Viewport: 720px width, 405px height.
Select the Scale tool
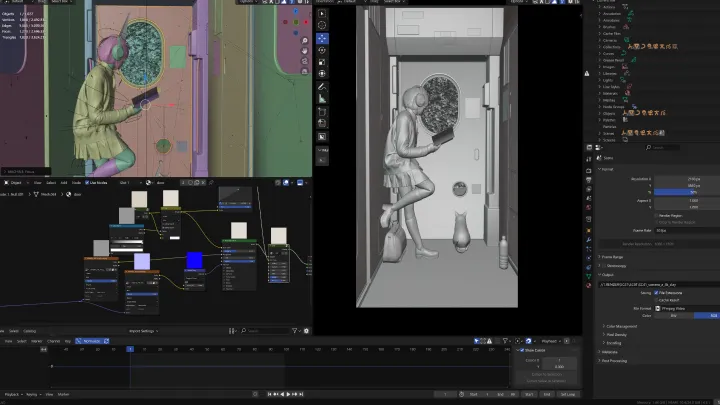coord(322,62)
